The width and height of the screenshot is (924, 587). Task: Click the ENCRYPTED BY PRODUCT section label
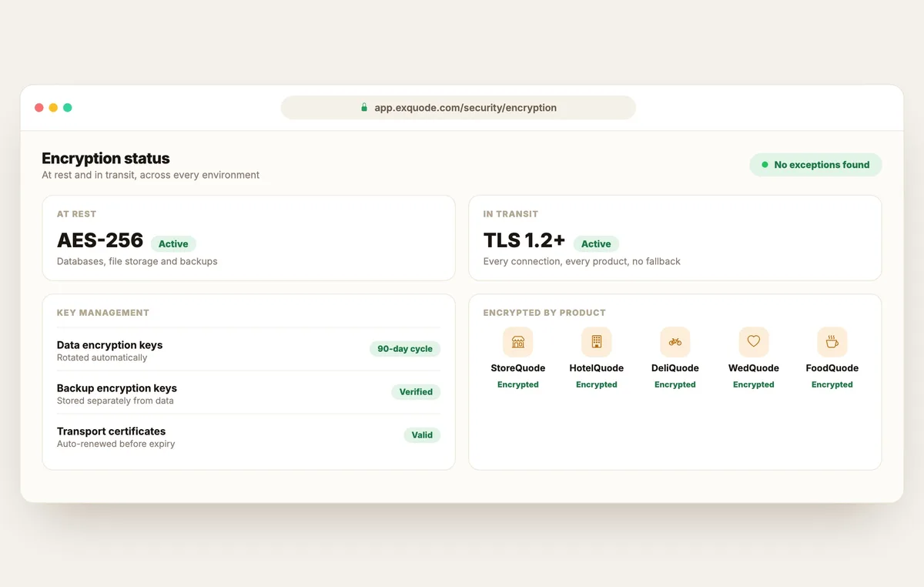tap(544, 313)
